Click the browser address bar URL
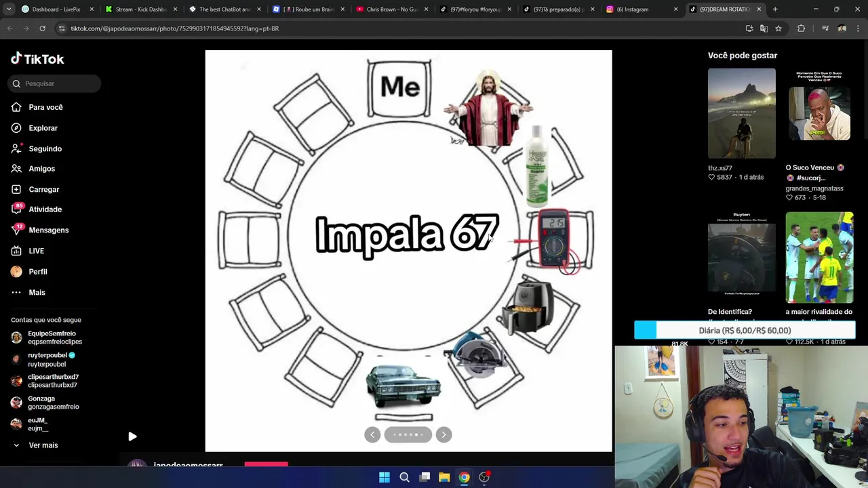 (x=175, y=28)
